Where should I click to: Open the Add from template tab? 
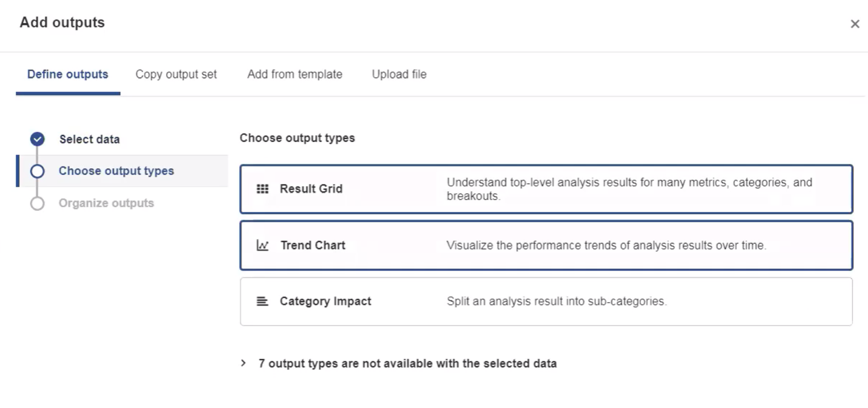coord(294,75)
